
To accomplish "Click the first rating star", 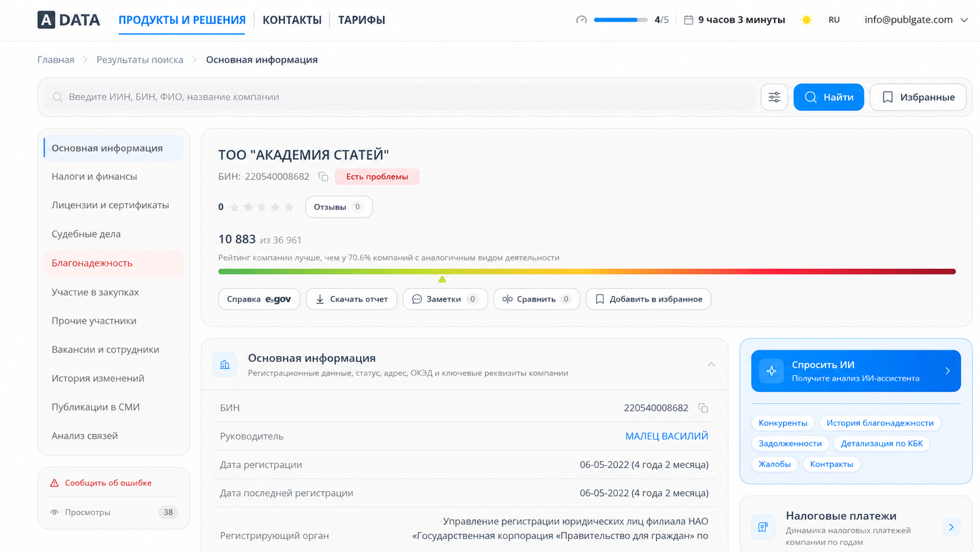I will tap(234, 207).
